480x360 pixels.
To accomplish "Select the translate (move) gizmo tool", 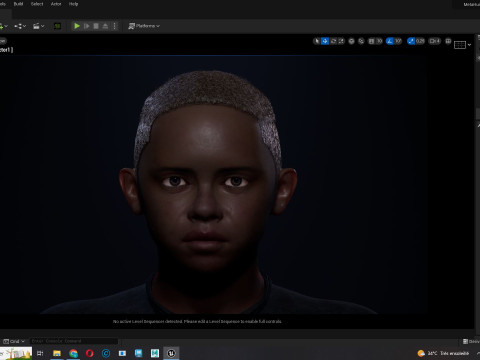I will point(325,41).
